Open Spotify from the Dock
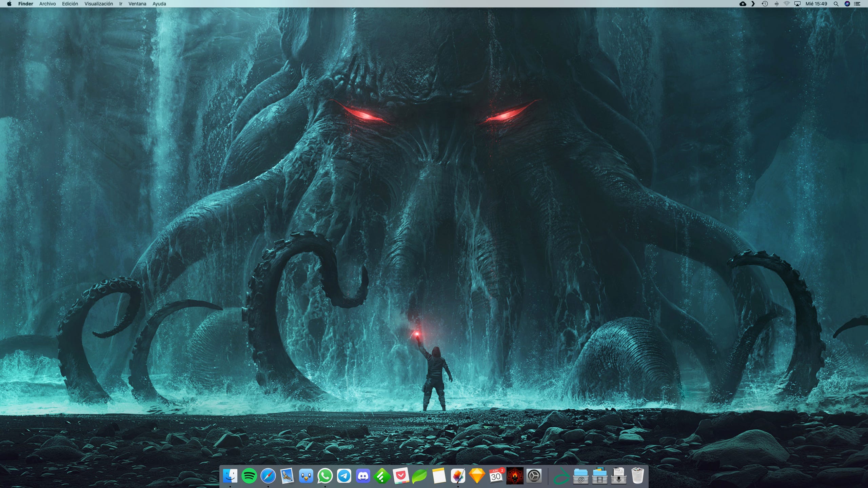Image resolution: width=868 pixels, height=488 pixels. pos(249,476)
